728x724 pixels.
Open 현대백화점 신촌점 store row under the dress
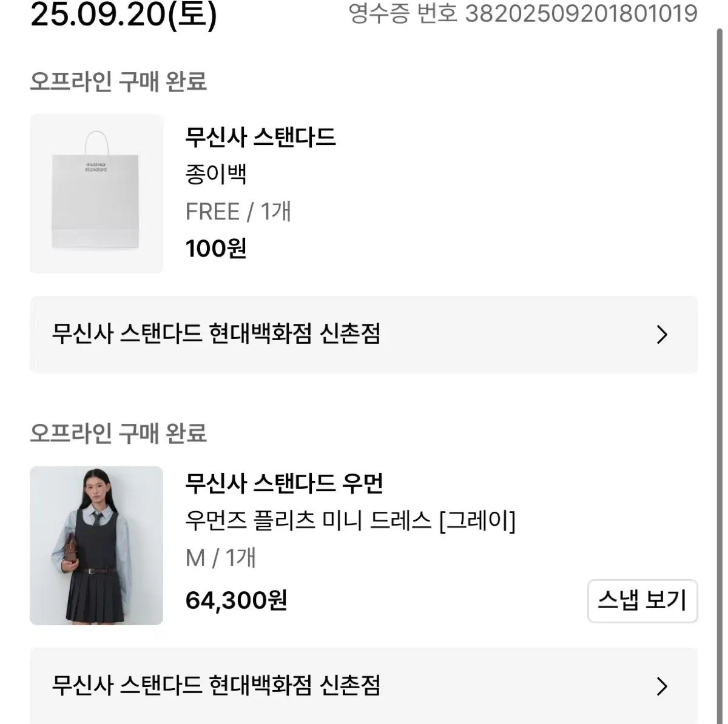click(217, 686)
